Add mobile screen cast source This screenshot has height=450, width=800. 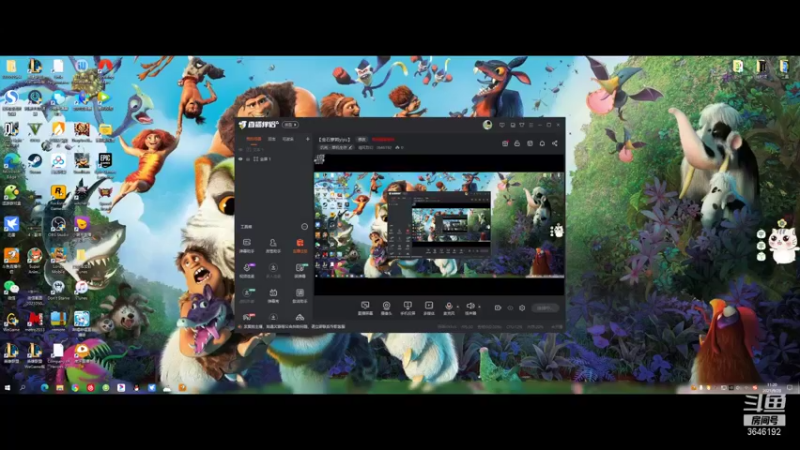click(x=407, y=308)
